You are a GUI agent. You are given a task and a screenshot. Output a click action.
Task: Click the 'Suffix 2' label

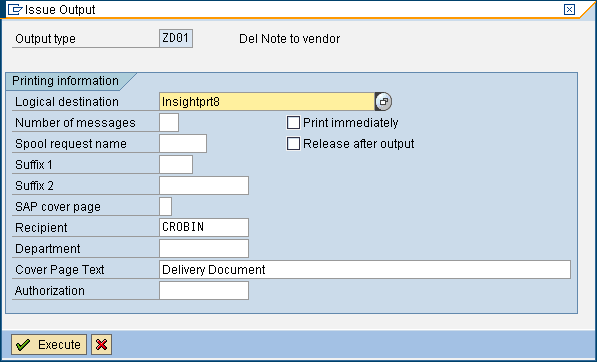click(x=35, y=186)
